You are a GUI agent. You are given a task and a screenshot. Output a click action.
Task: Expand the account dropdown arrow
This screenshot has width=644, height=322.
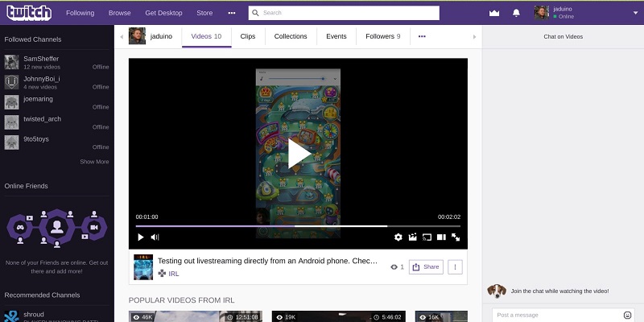(x=635, y=13)
